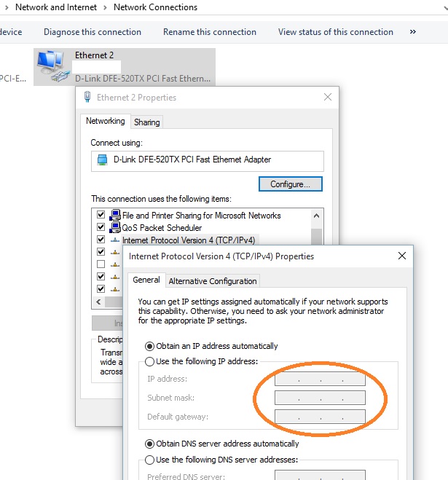Open the Alternative Configuration tab
The height and width of the screenshot is (480, 448).
[213, 281]
